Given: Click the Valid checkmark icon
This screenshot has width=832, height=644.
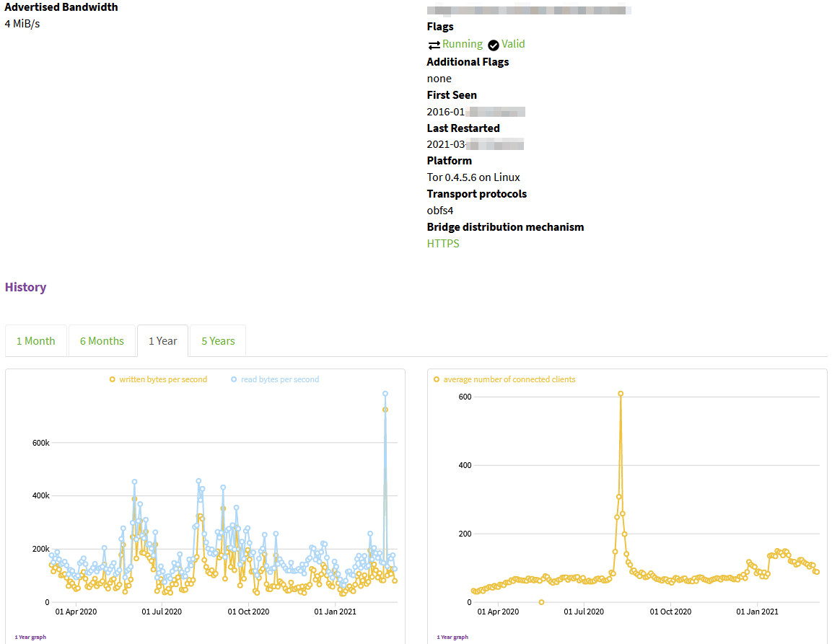Looking at the screenshot, I should tap(494, 45).
